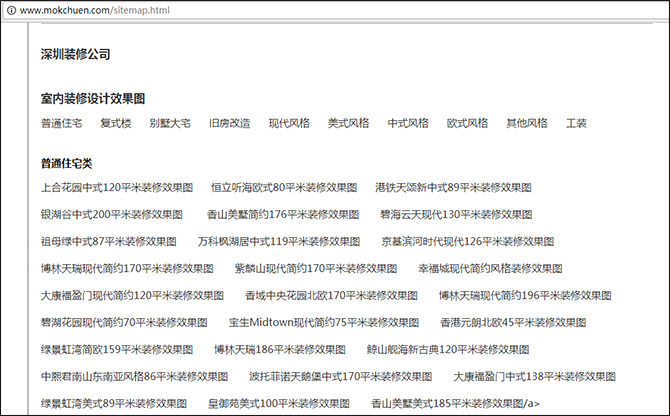
Task: Open 波托菲诺天鹅堡中式170平米装修效果图 link
Action: (341, 376)
